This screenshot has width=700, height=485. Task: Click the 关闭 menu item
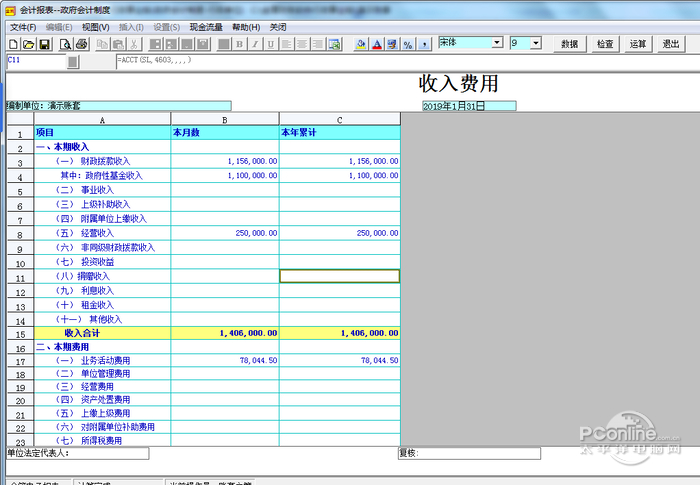pyautogui.click(x=278, y=27)
